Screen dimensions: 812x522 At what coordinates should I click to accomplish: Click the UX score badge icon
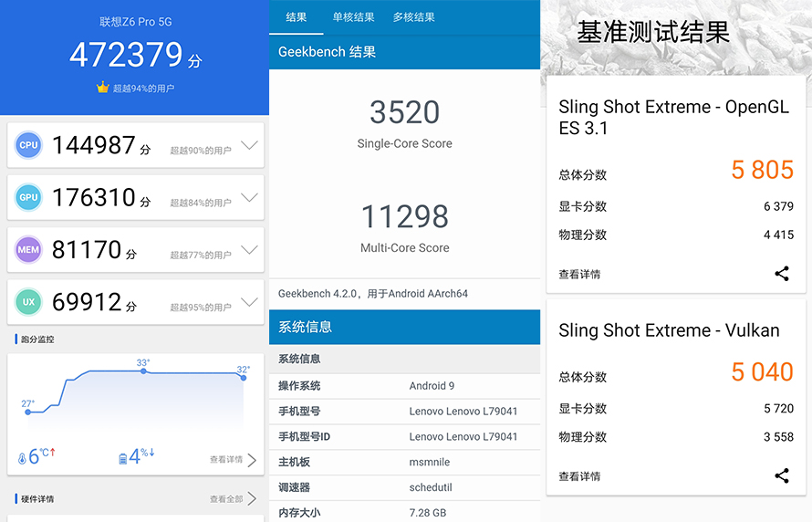coord(28,302)
